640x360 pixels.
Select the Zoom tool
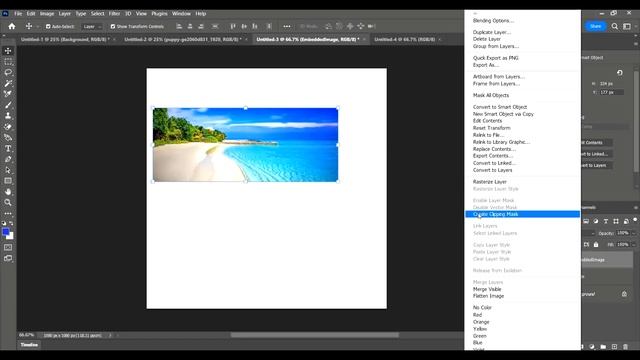[8, 202]
